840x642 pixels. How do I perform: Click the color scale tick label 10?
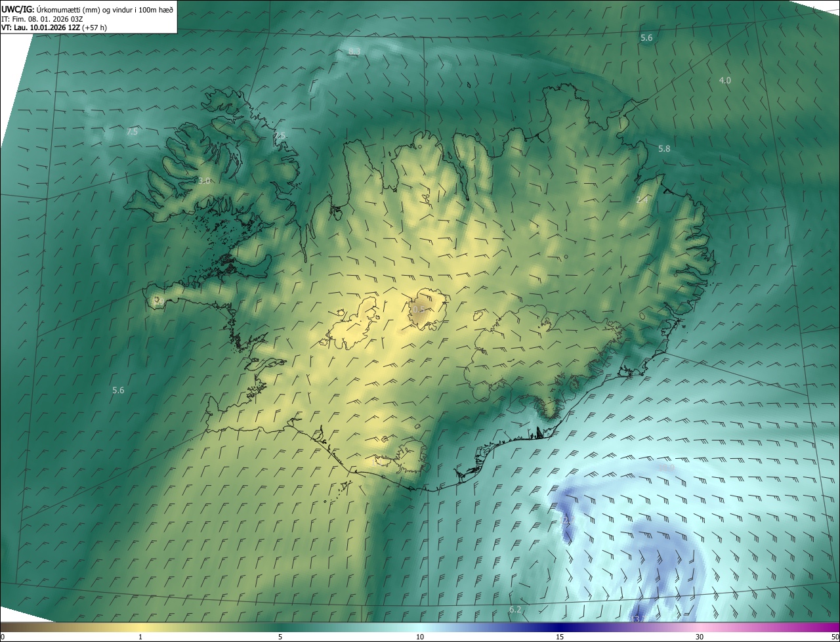420,637
